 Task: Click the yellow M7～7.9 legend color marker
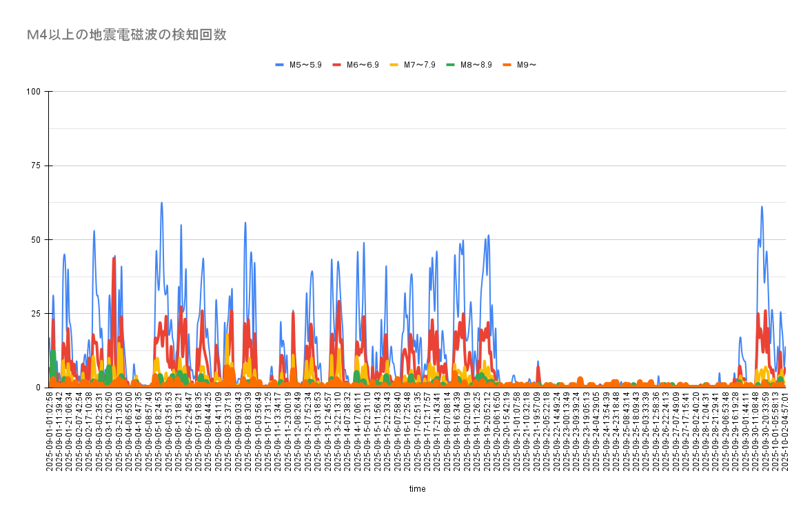click(x=394, y=65)
